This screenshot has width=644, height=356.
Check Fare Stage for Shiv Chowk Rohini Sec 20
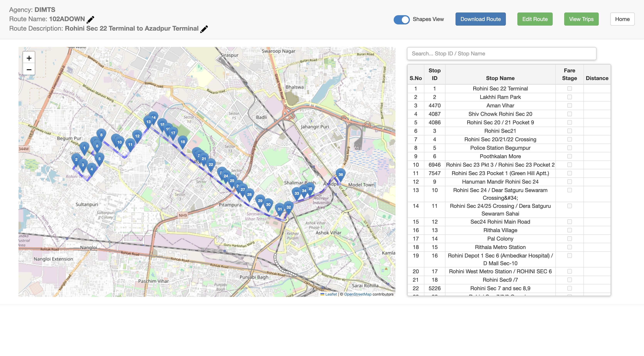tap(569, 114)
